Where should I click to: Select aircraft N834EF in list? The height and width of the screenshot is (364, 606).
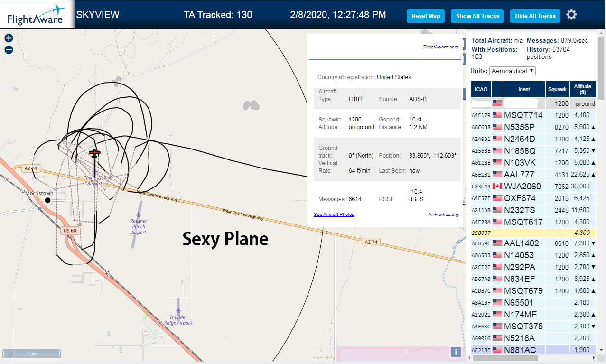pyautogui.click(x=534, y=279)
